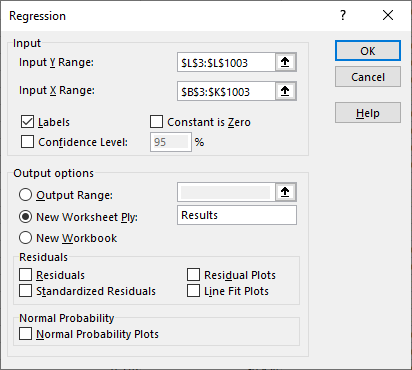Image resolution: width=412 pixels, height=370 pixels.
Task: Click the Input X Range collapse dialog icon
Action: (x=285, y=91)
